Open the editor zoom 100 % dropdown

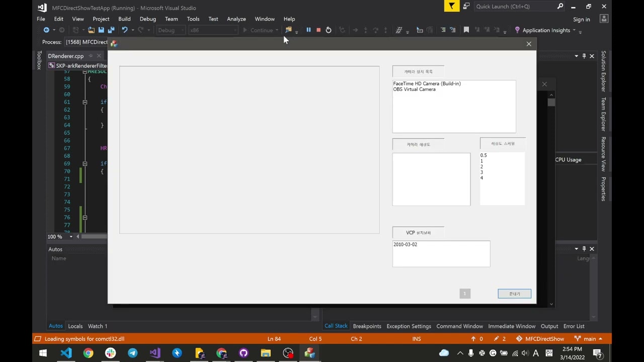(71, 237)
